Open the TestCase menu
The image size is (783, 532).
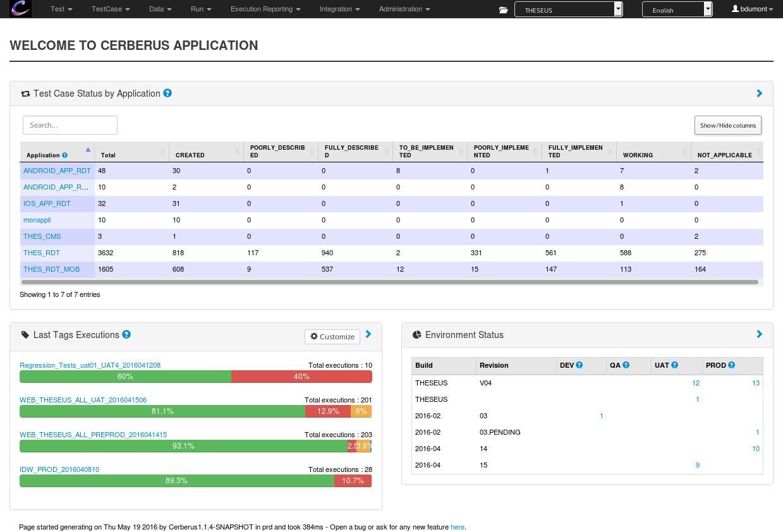110,9
